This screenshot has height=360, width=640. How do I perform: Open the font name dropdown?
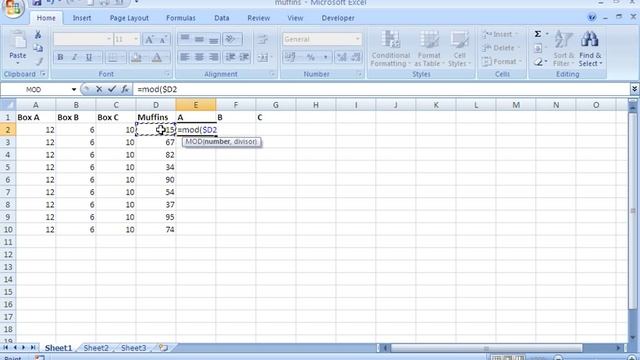(x=109, y=39)
